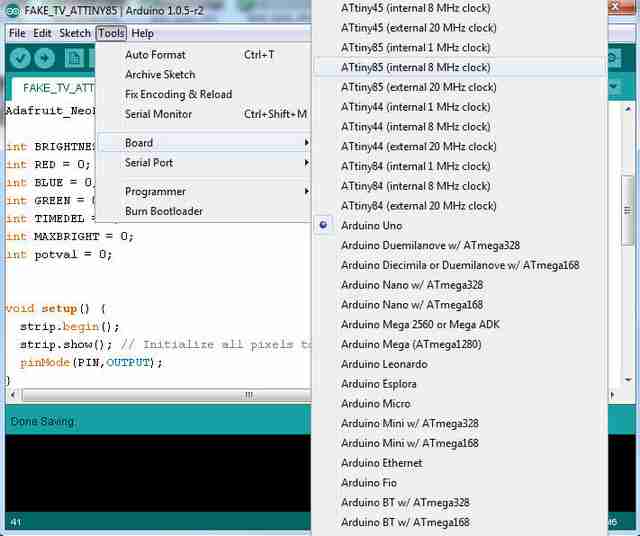Expand the Programmer submenu

[x=204, y=191]
